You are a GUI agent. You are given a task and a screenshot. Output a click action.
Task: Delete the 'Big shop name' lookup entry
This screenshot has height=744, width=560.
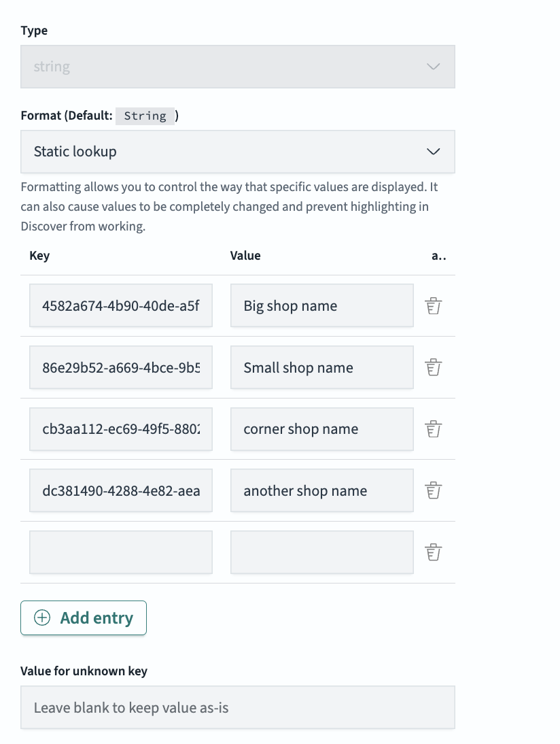pyautogui.click(x=434, y=305)
